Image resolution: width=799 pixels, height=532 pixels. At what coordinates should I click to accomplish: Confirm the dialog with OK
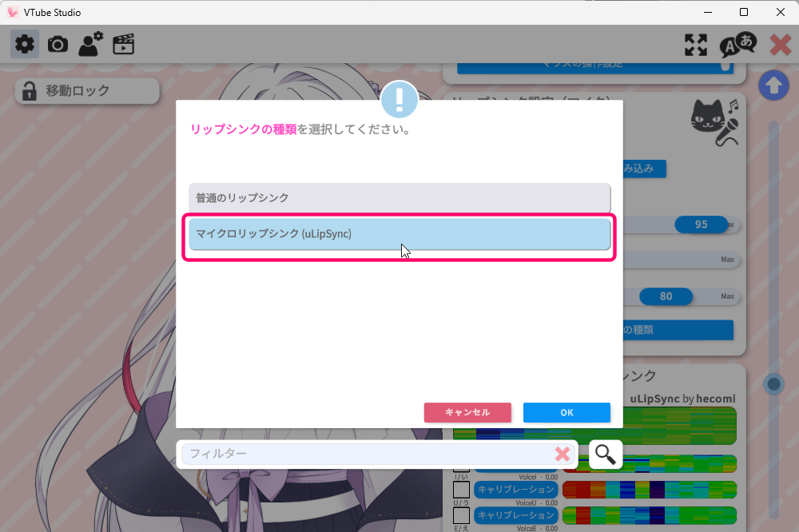(566, 412)
